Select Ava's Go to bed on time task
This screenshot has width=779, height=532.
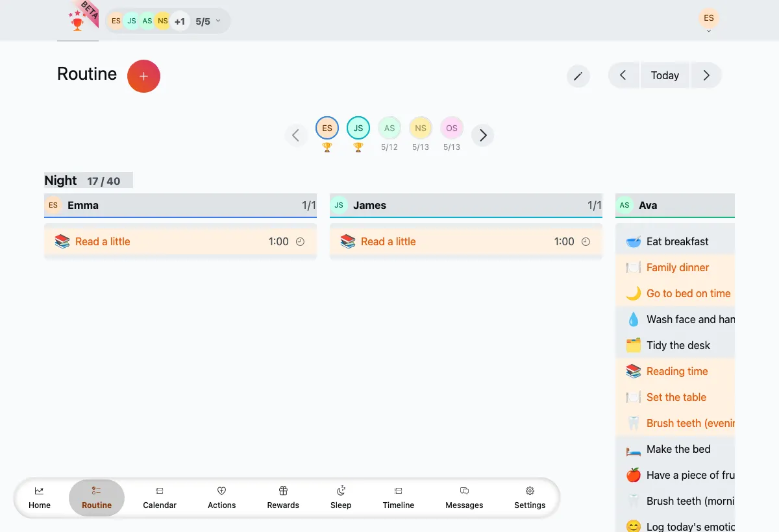[x=675, y=293]
